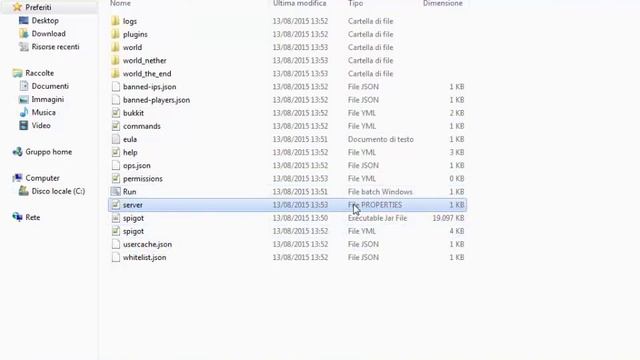This screenshot has height=360, width=640.
Task: Click the Disco locale (C:) drive icon
Action: click(x=24, y=191)
